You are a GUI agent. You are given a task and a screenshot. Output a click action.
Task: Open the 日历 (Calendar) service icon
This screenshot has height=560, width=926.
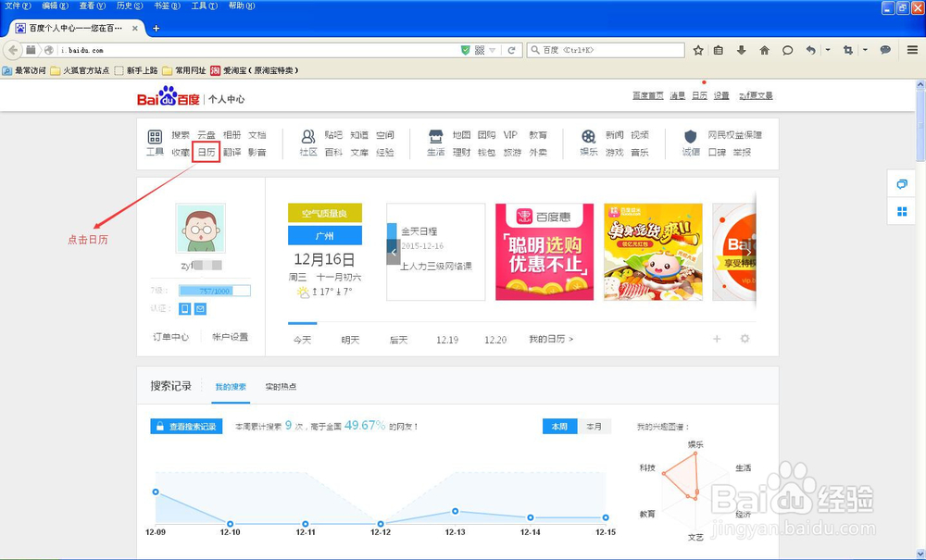206,153
